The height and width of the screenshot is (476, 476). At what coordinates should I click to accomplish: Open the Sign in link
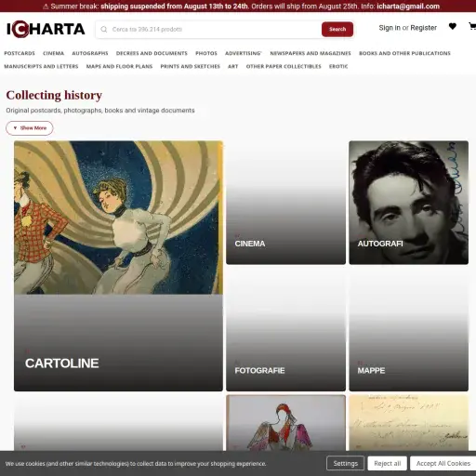click(x=390, y=28)
